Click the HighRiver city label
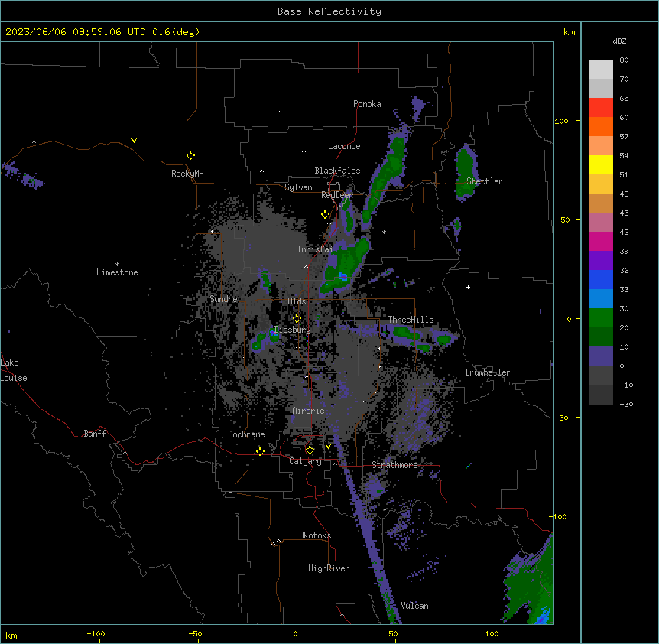The width and height of the screenshot is (659, 644). click(329, 568)
